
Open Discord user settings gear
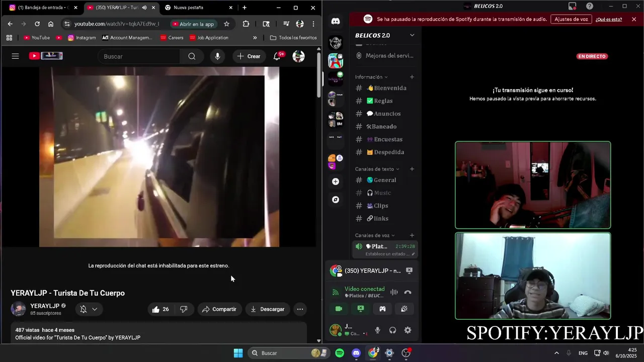pos(408,330)
